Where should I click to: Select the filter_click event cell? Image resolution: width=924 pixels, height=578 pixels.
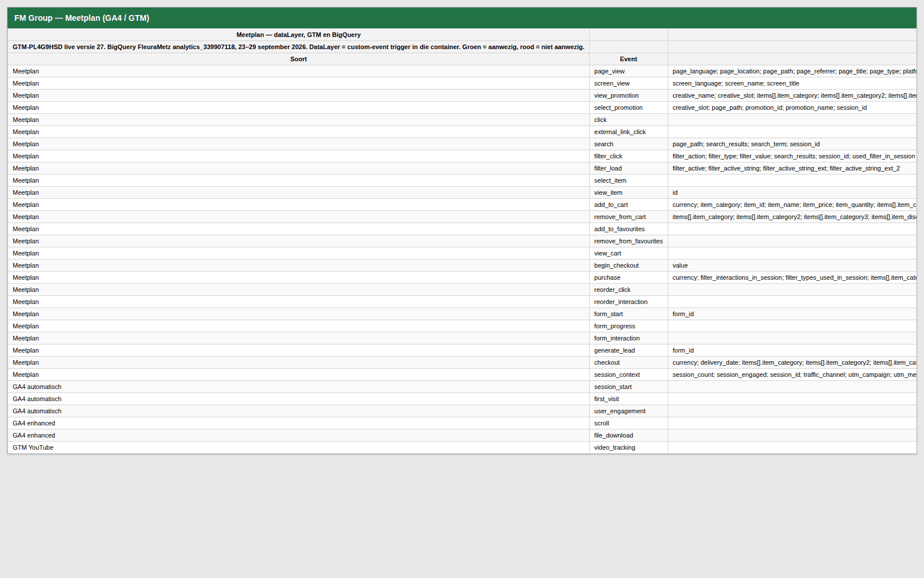628,156
